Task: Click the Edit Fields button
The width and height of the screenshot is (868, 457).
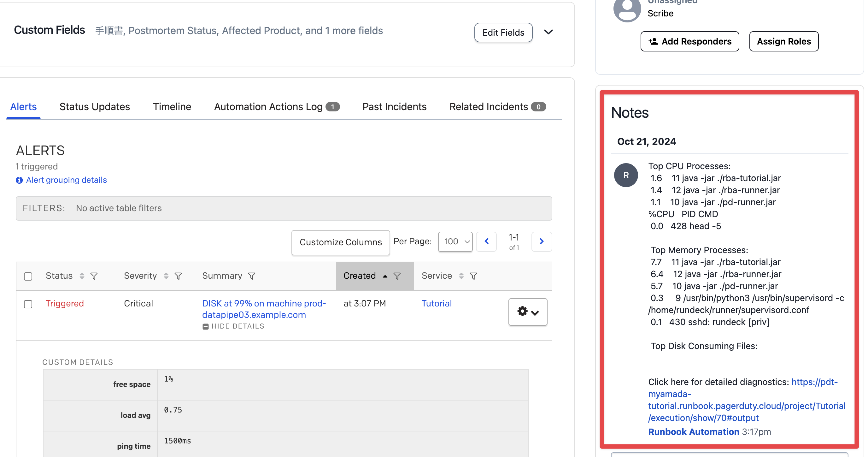Action: (503, 33)
